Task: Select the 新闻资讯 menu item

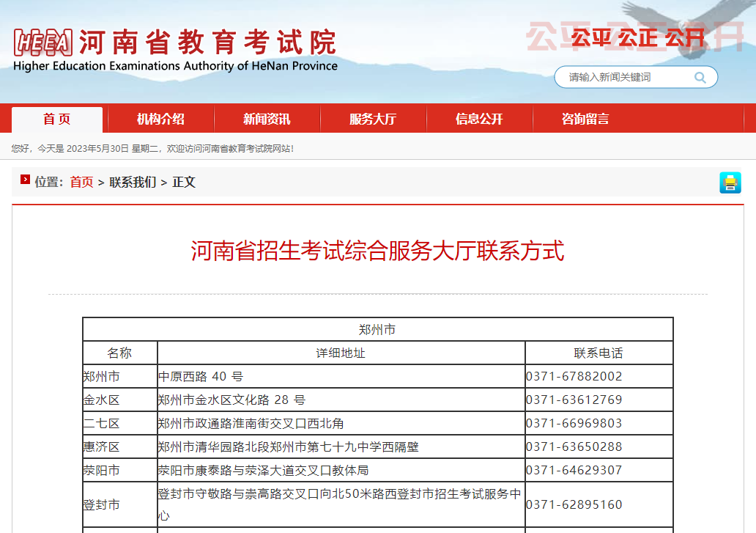Action: tap(267, 120)
